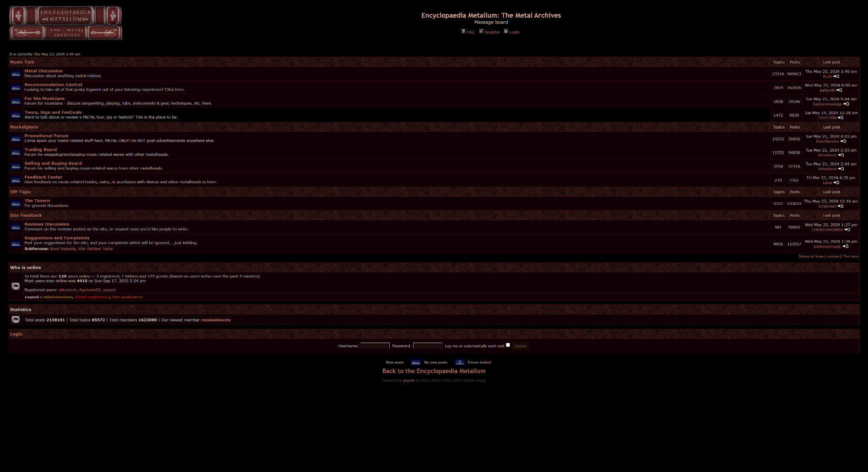Focus the Username input field
868x472 pixels.
375,346
